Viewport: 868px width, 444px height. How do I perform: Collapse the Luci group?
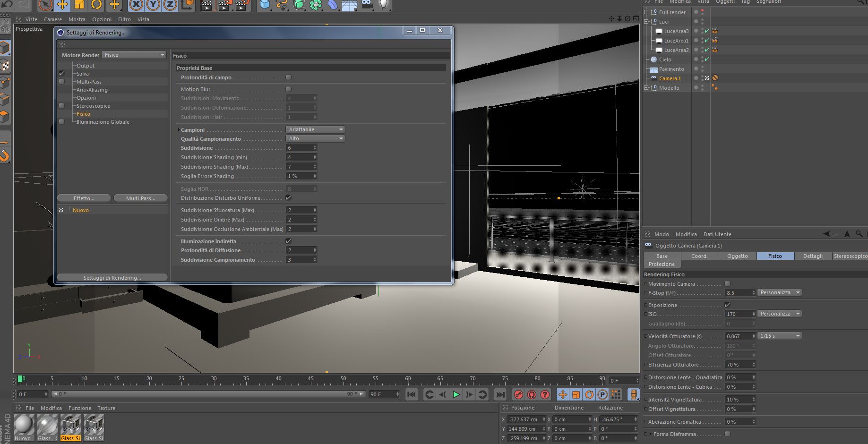click(646, 22)
